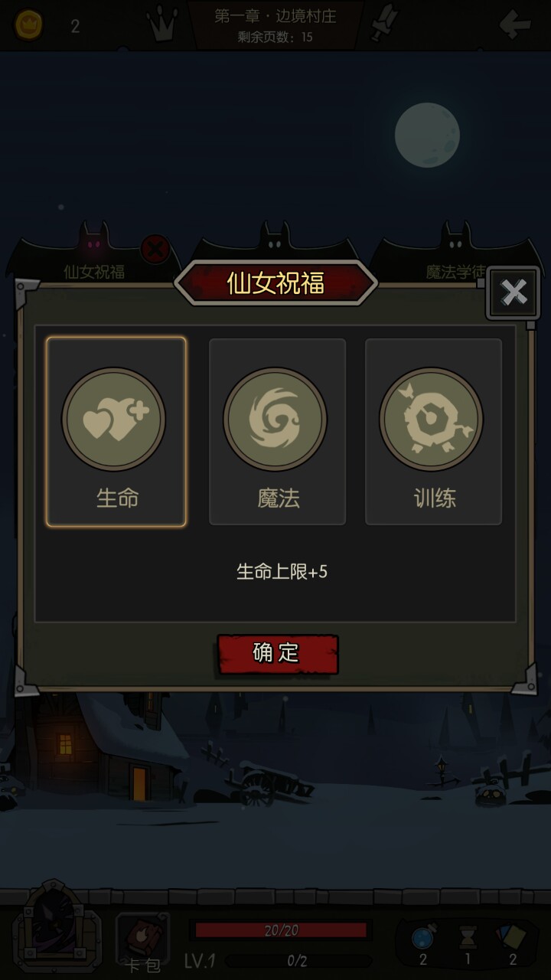Click the back arrow icon

click(x=514, y=24)
